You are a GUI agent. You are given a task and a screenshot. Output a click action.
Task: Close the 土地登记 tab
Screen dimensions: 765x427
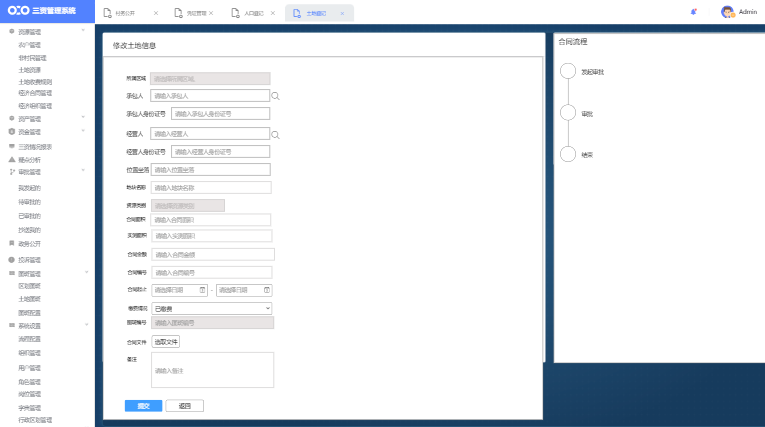click(x=342, y=13)
